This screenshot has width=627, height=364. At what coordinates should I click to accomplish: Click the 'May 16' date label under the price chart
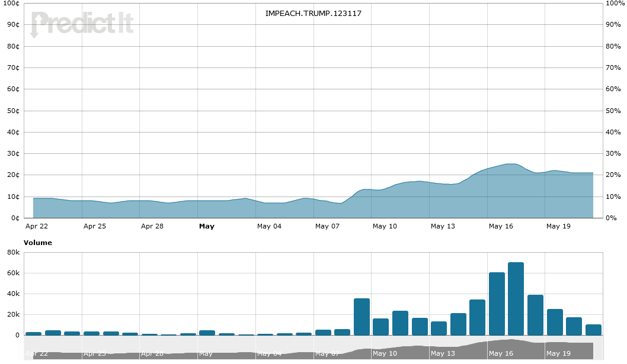pos(501,226)
